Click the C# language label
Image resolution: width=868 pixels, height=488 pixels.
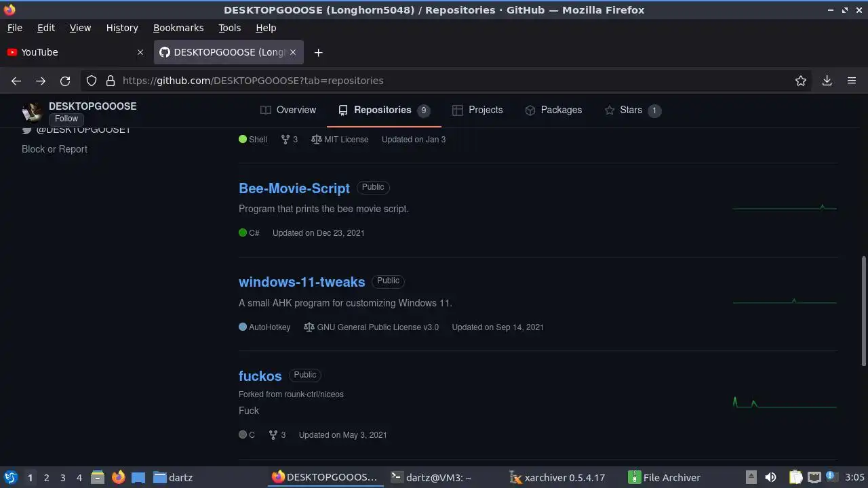[x=249, y=233]
